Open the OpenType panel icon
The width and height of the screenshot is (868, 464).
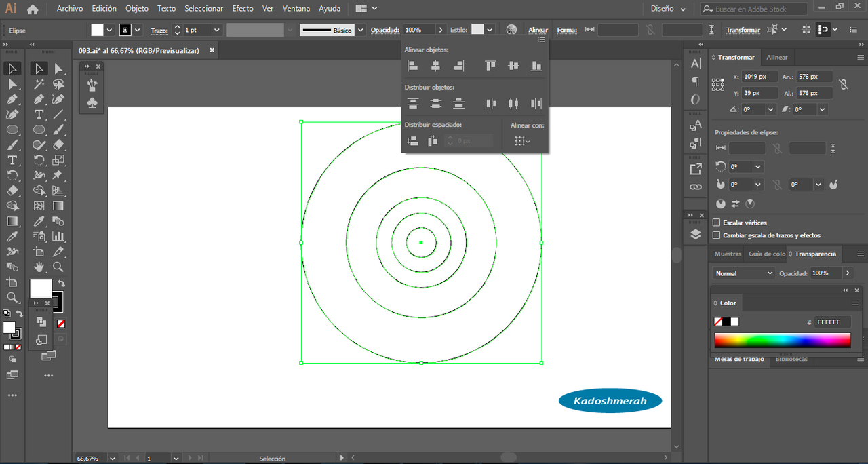[696, 100]
